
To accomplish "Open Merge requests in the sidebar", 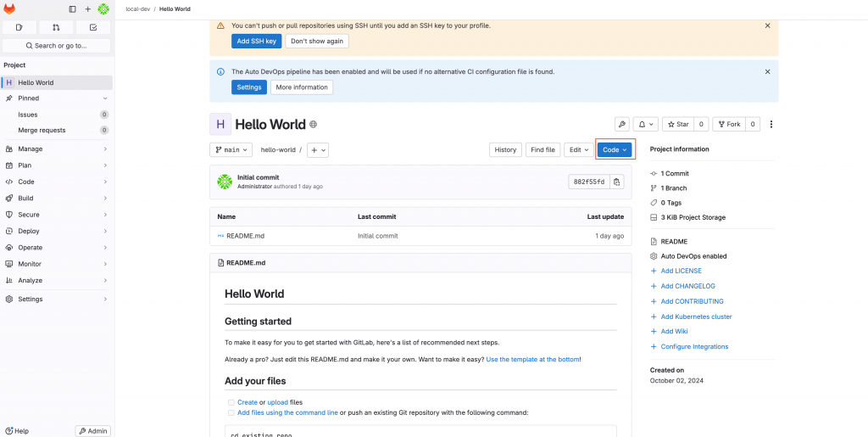I will coord(57,130).
